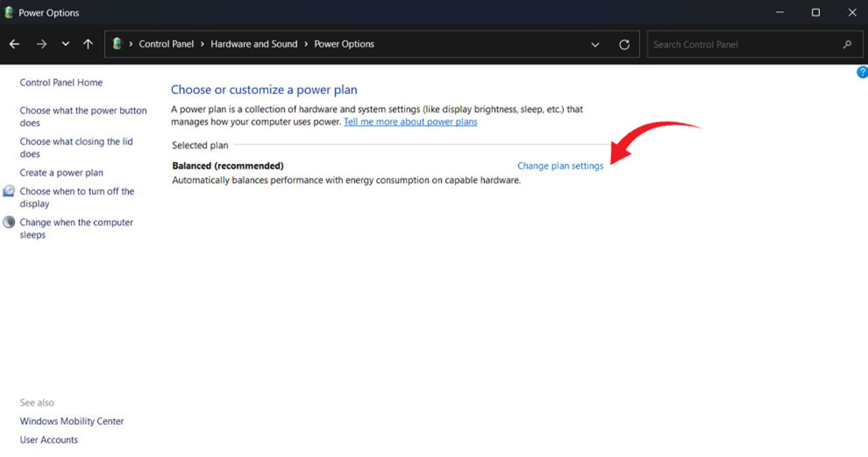This screenshot has width=868, height=457.
Task: Open the blue help question icon
Action: (x=862, y=72)
